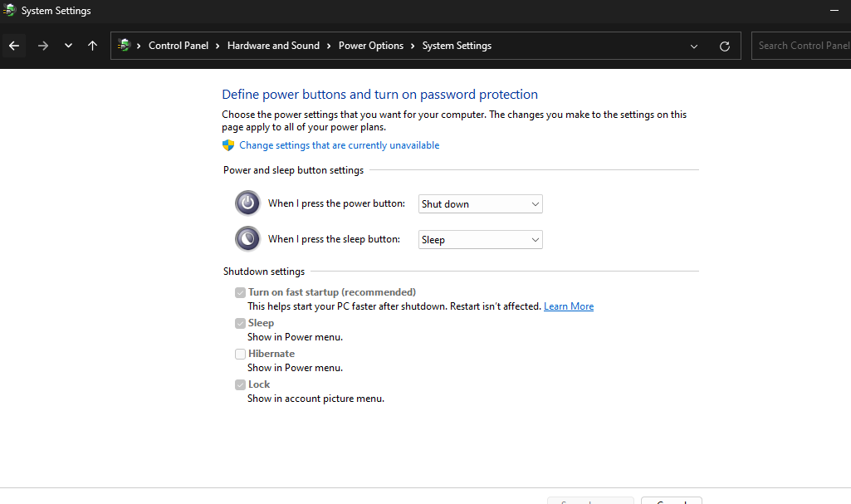Click the sleep button moon icon
Screen dimensions: 851x504
[247, 239]
